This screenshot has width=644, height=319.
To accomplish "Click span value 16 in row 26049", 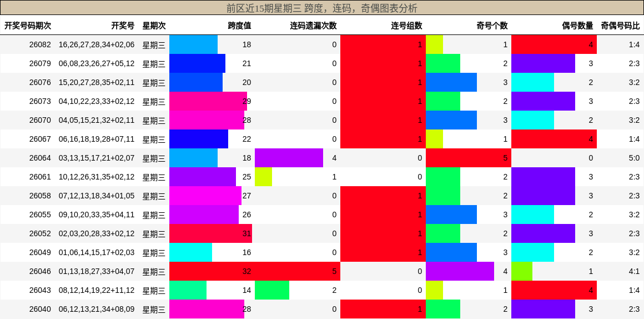I will (247, 252).
